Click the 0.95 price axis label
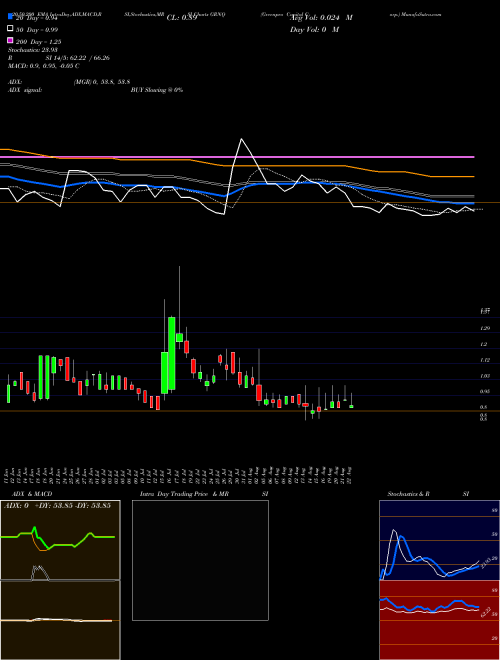 coord(485,391)
